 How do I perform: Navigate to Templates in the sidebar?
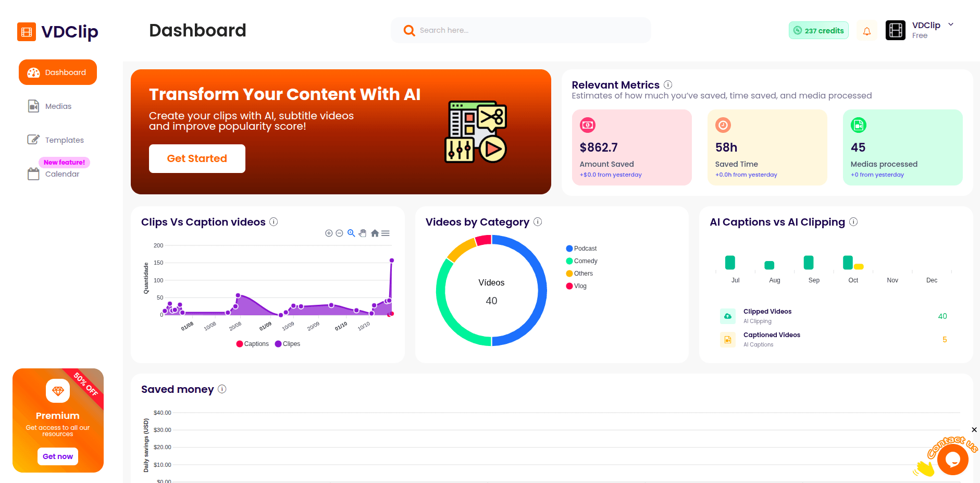[x=64, y=140]
